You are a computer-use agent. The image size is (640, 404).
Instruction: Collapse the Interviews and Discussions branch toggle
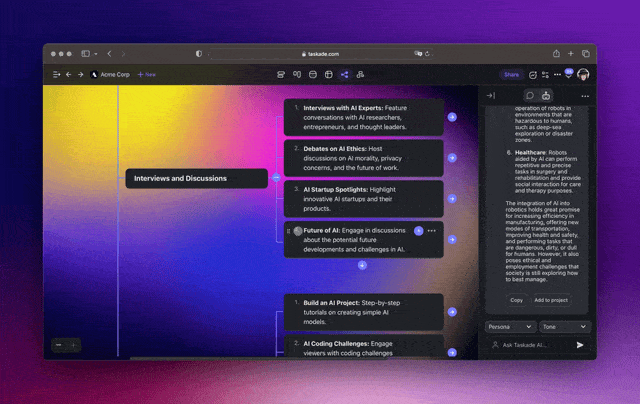coord(276,178)
